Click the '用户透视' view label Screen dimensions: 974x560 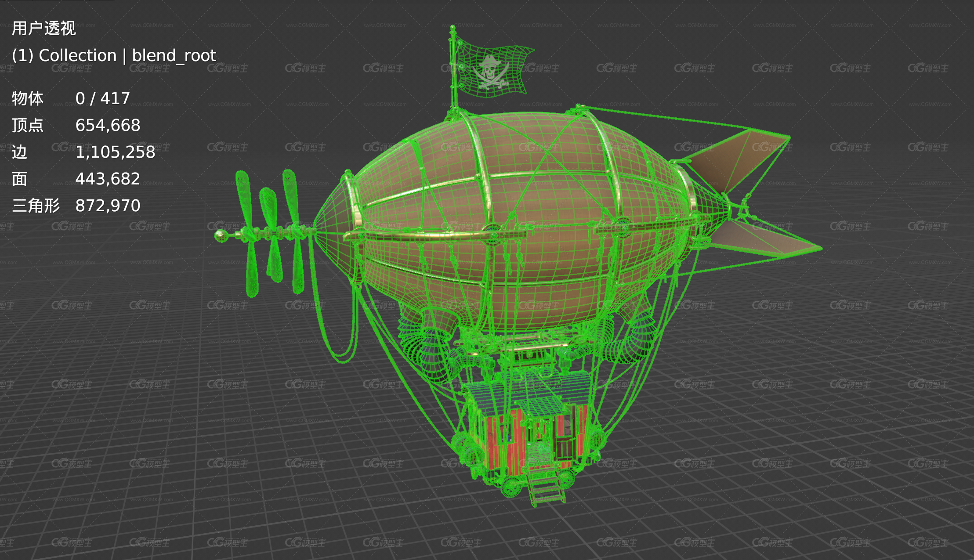tap(43, 29)
